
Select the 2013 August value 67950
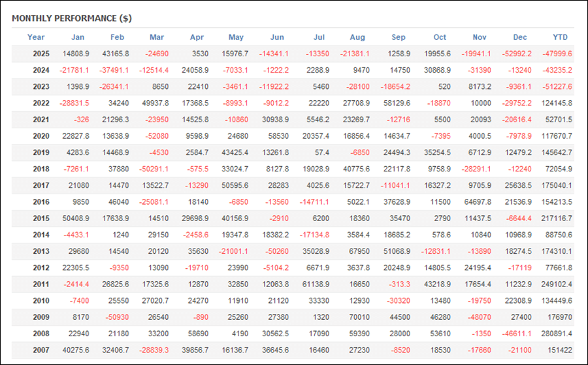pyautogui.click(x=359, y=252)
